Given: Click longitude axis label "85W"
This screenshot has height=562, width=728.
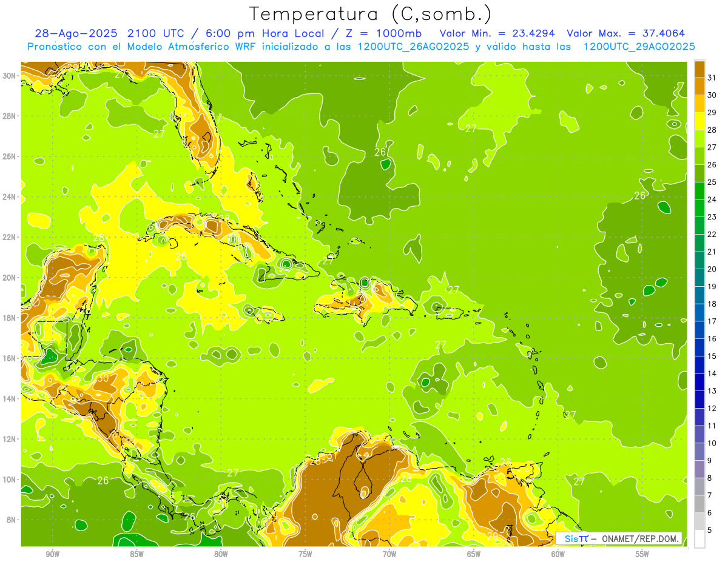Looking at the screenshot, I should [x=137, y=554].
